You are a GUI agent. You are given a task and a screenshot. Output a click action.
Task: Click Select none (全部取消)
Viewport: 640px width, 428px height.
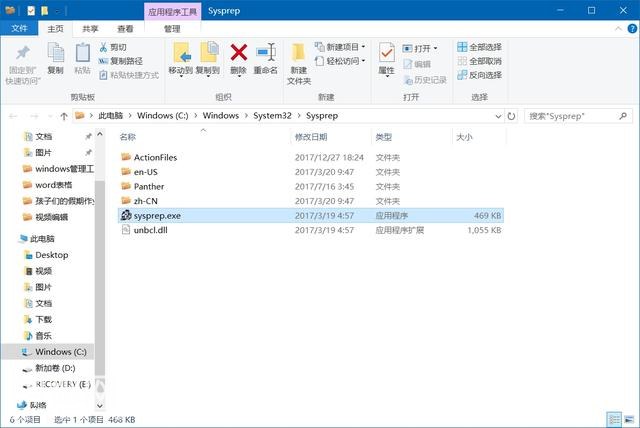[x=479, y=61]
